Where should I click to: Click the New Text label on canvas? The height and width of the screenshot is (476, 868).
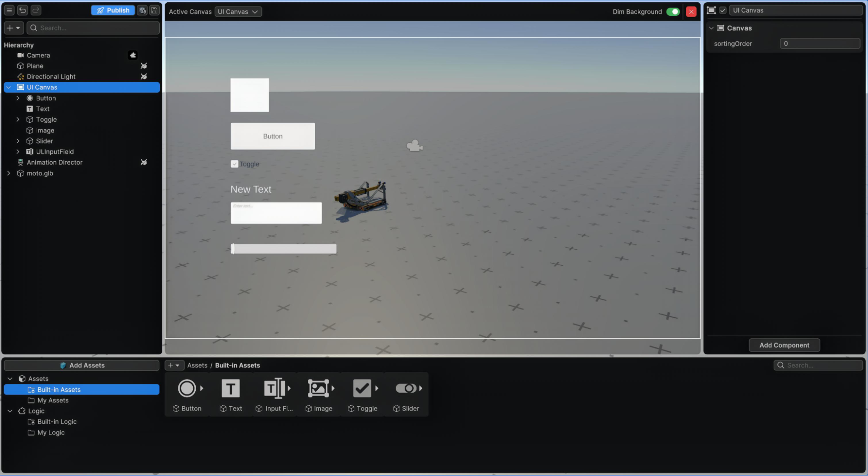pos(251,190)
